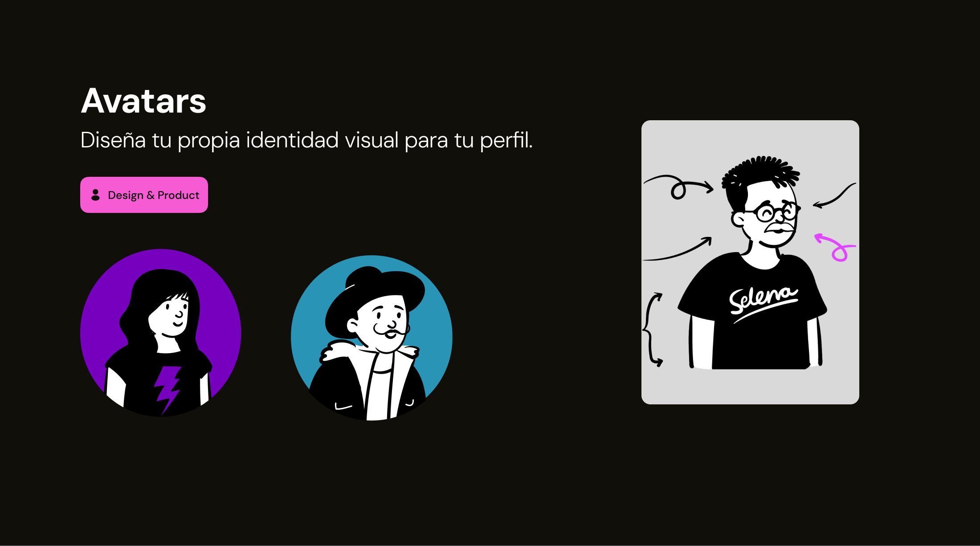
Task: Click the Selena text on the black t-shirt
Action: [763, 303]
